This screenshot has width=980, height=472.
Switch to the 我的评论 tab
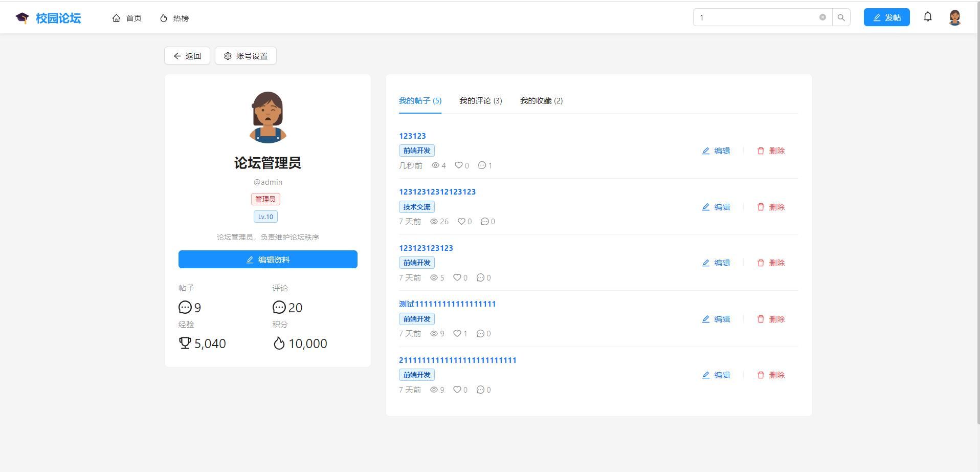point(480,101)
